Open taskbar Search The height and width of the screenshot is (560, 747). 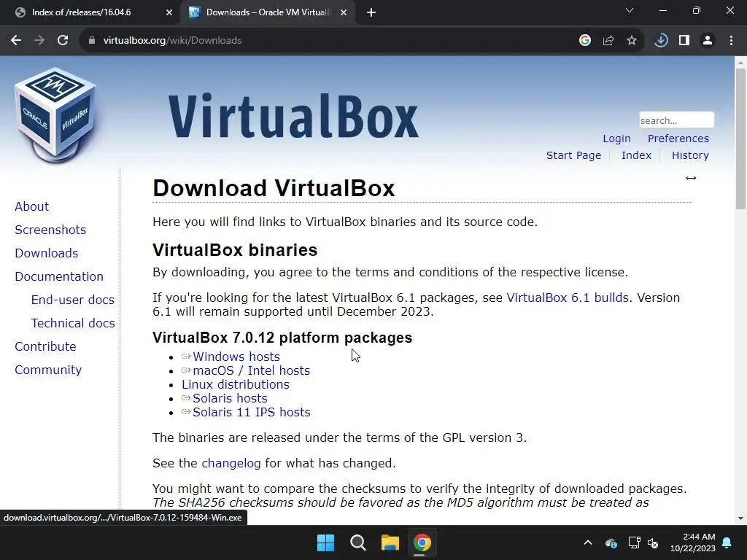[357, 542]
